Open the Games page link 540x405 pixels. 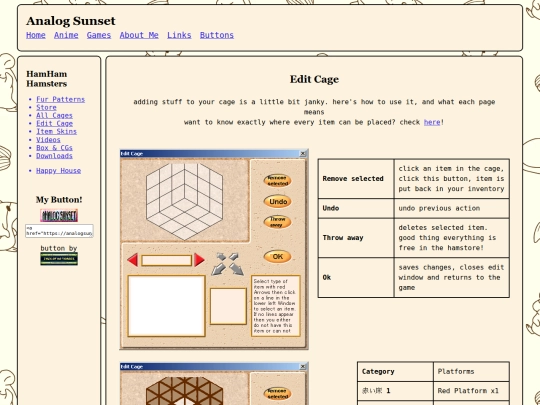click(99, 35)
